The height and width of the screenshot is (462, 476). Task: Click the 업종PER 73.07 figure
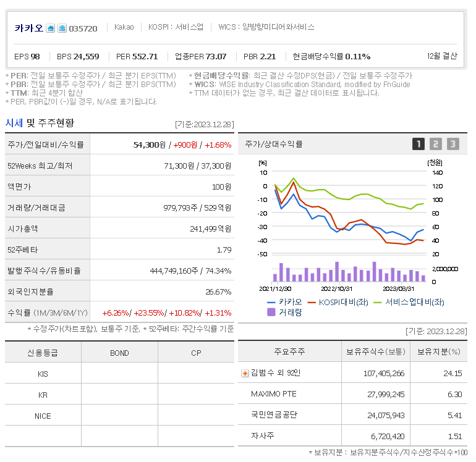pos(201,56)
